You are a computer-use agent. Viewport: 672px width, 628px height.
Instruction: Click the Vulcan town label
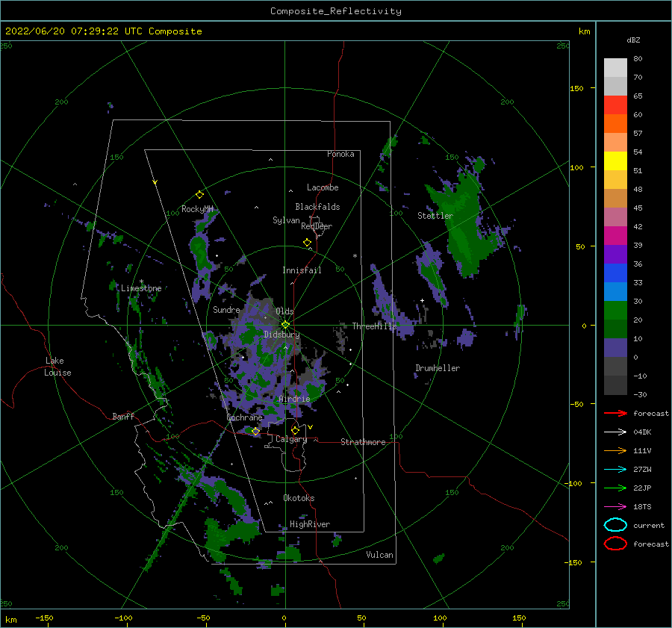pyautogui.click(x=379, y=555)
